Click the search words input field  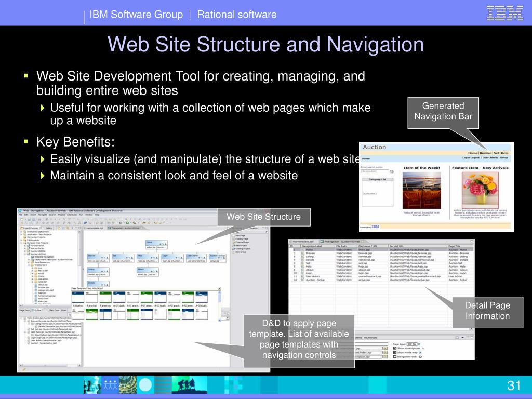pos(374,171)
